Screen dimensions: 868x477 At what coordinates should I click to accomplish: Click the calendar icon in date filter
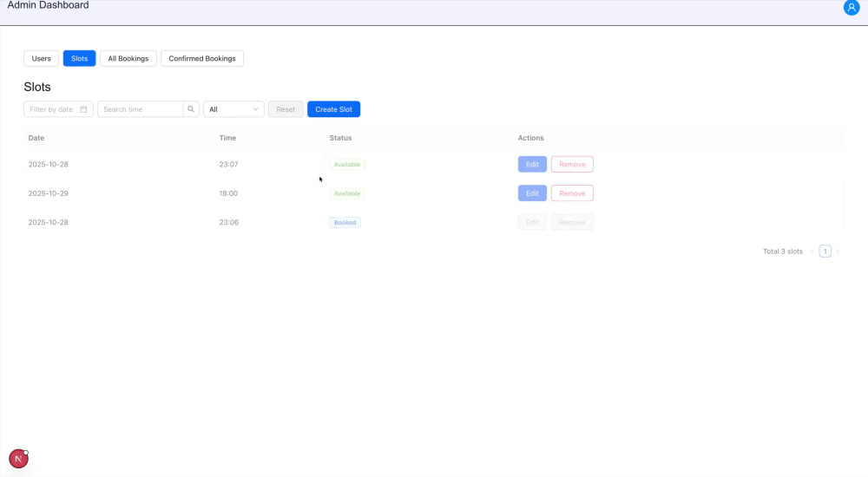[83, 109]
